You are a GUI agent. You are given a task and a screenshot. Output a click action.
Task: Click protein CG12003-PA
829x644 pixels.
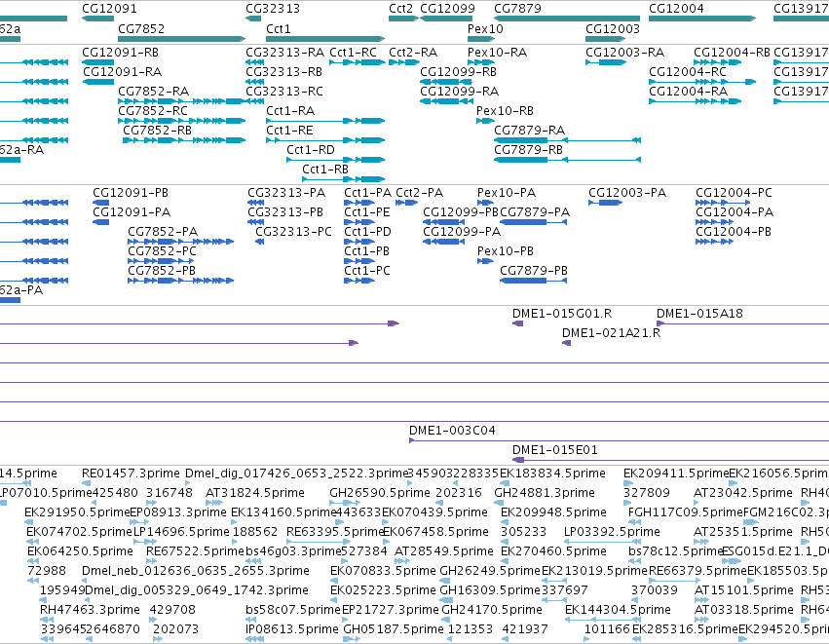pyautogui.click(x=627, y=193)
